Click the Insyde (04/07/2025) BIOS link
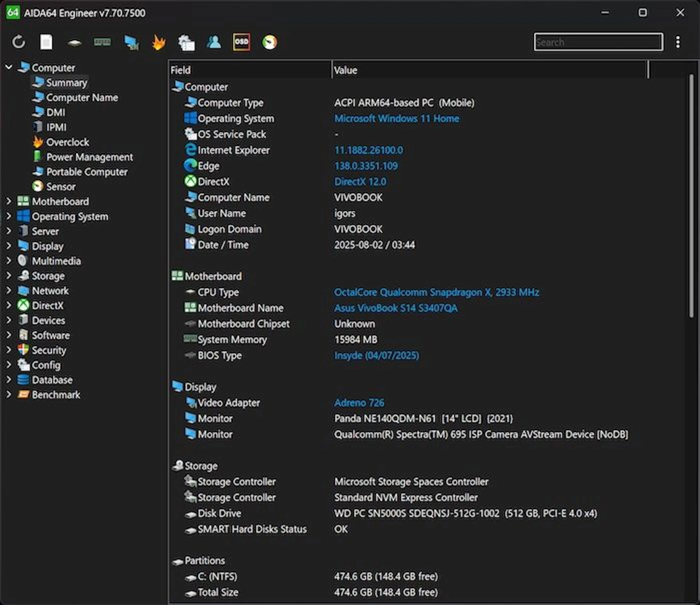Screen dimensions: 700x605 [377, 356]
